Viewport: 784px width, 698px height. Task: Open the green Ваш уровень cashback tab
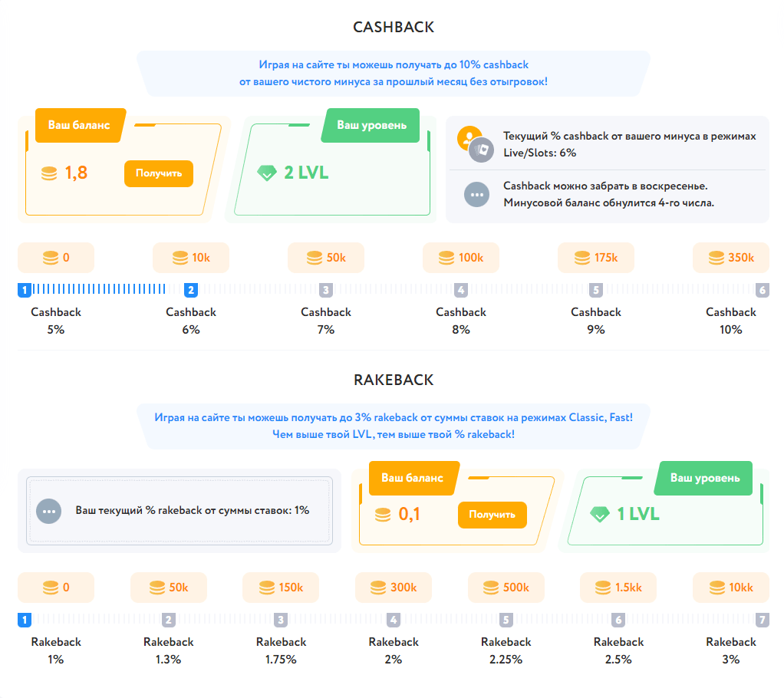372,125
